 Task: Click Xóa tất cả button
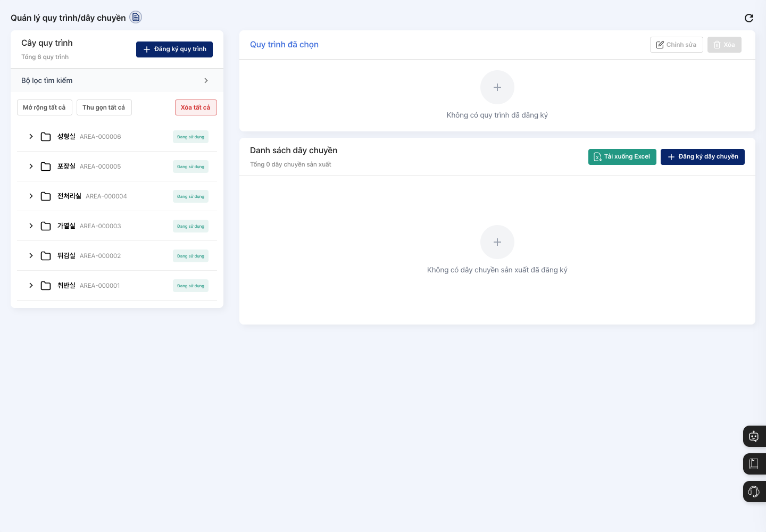[x=196, y=107]
